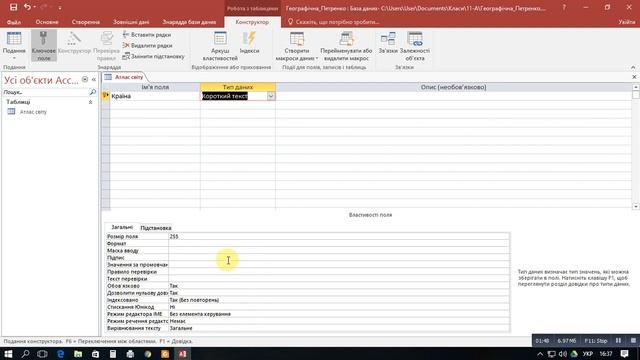The width and height of the screenshot is (640, 360).
Task: Open the notification center icon
Action: 624,354
